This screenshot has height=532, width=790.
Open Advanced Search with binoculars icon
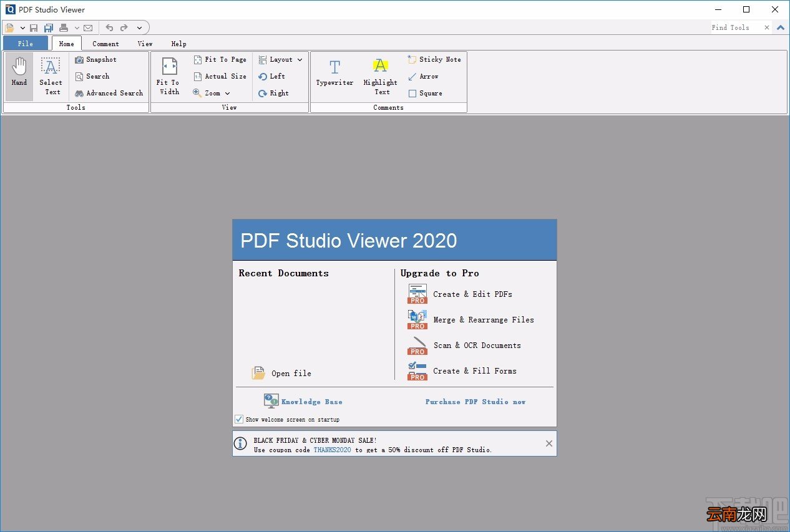pyautogui.click(x=109, y=93)
